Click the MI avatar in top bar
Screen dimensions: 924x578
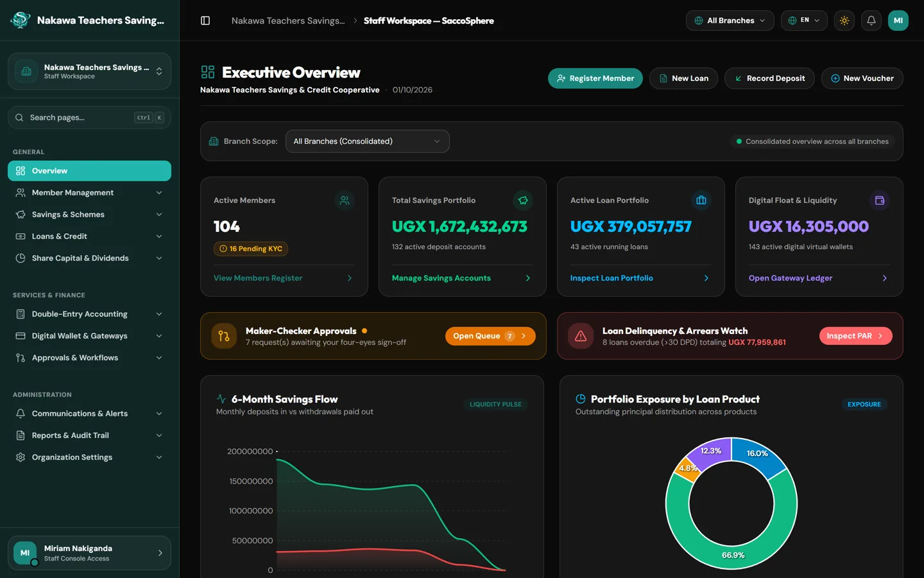pyautogui.click(x=898, y=21)
